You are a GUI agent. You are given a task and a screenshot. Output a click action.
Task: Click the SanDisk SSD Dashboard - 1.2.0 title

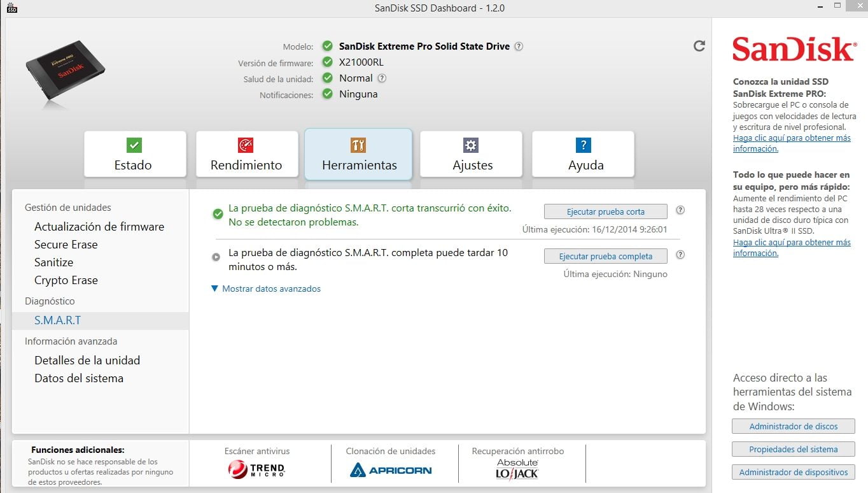pyautogui.click(x=440, y=8)
